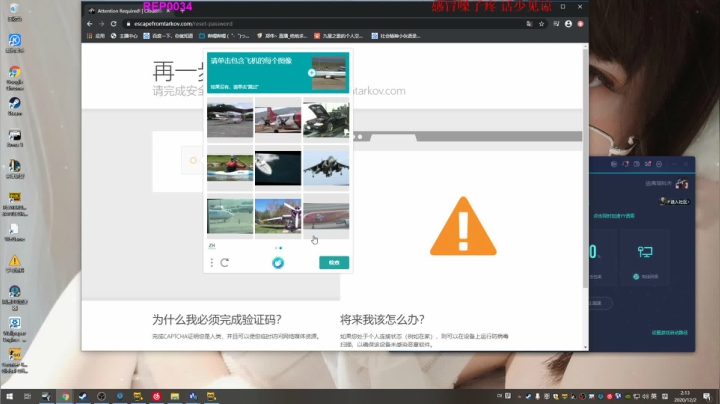This screenshot has height=404, width=720.
Task: Open the second bookmark with the globe icon
Action: [124, 36]
